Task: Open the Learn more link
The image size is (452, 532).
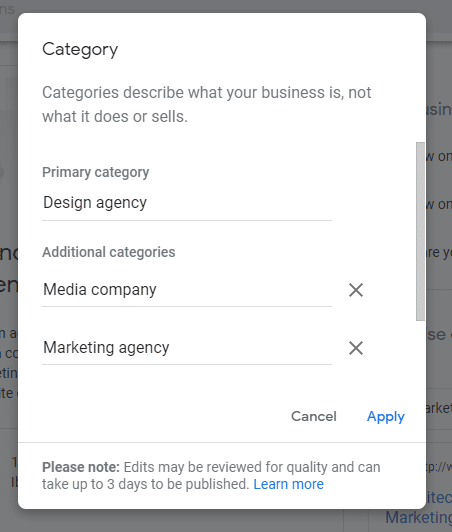Action: point(288,484)
